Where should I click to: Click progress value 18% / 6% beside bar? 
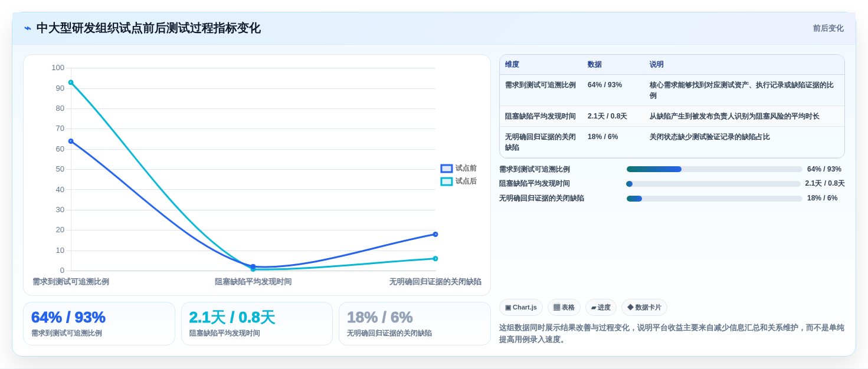pyautogui.click(x=822, y=199)
